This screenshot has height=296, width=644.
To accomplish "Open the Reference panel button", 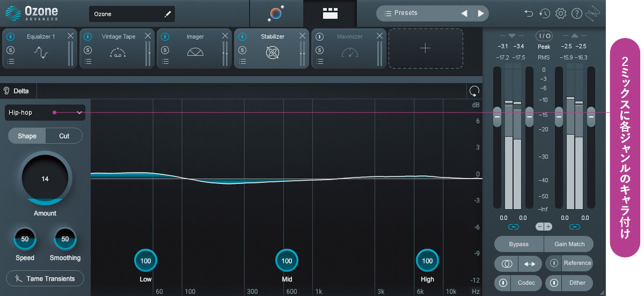I will [x=577, y=263].
